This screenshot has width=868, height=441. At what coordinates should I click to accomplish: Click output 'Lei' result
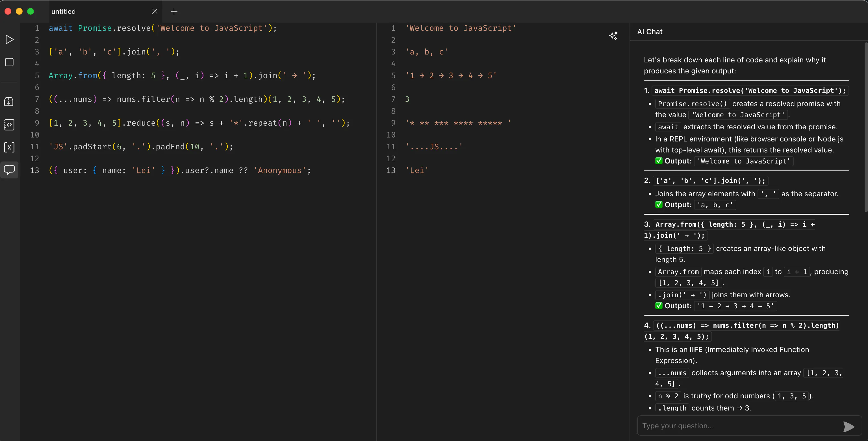[417, 170]
